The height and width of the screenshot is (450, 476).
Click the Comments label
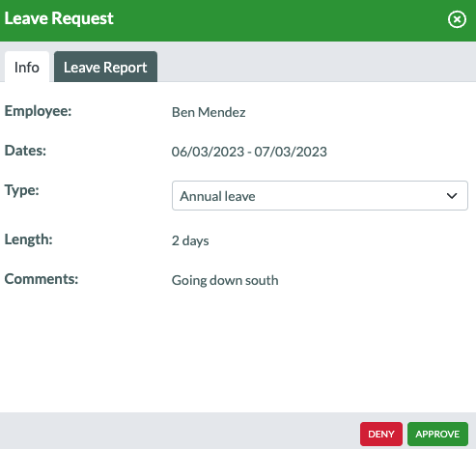[x=42, y=279]
